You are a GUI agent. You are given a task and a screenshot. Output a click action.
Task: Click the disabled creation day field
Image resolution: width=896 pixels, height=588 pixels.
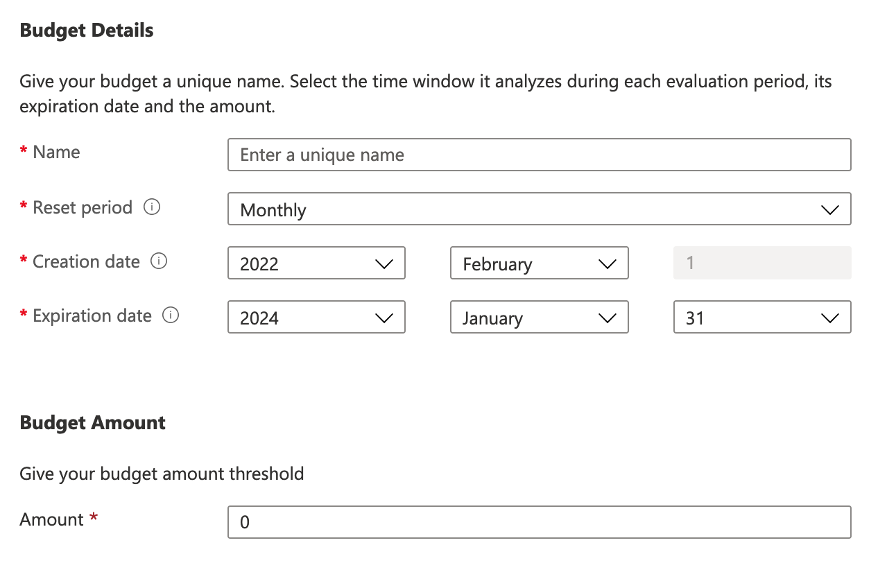pyautogui.click(x=761, y=263)
